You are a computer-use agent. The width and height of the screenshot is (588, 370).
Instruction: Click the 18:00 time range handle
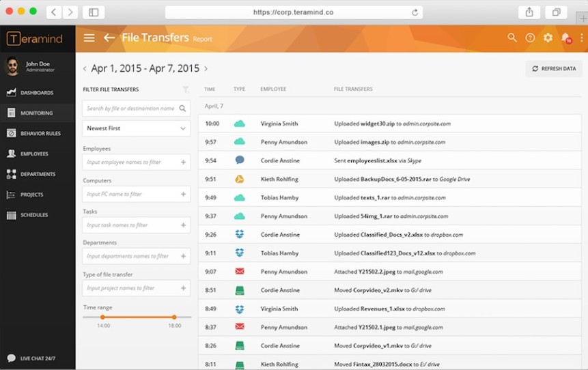coord(174,317)
